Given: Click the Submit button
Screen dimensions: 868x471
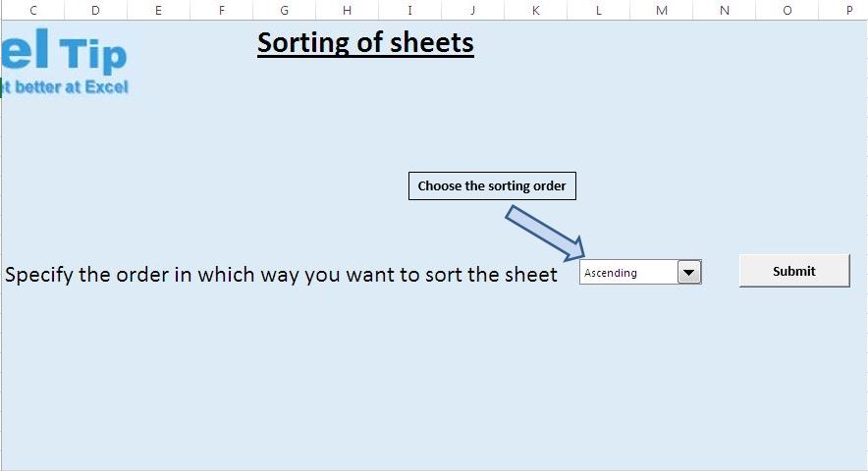Looking at the screenshot, I should click(794, 271).
